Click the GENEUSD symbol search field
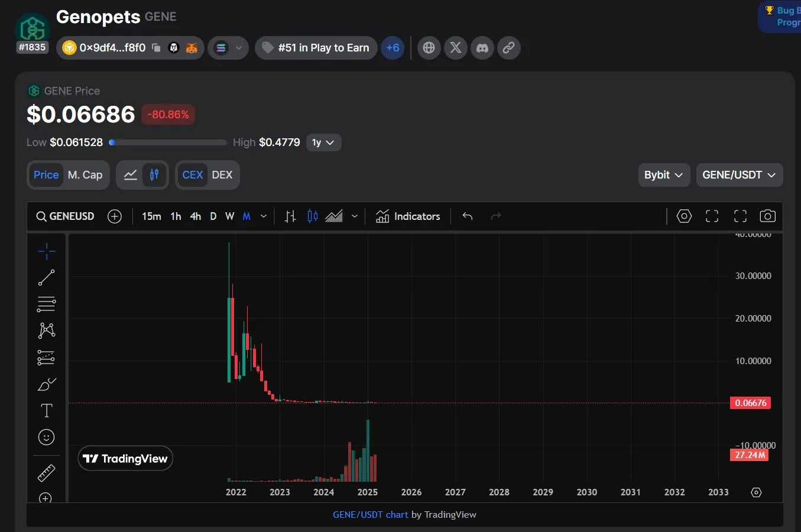 [x=65, y=216]
